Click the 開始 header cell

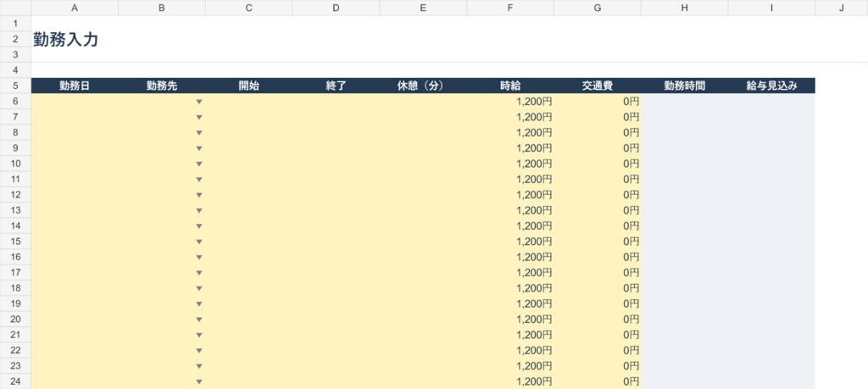click(x=248, y=86)
